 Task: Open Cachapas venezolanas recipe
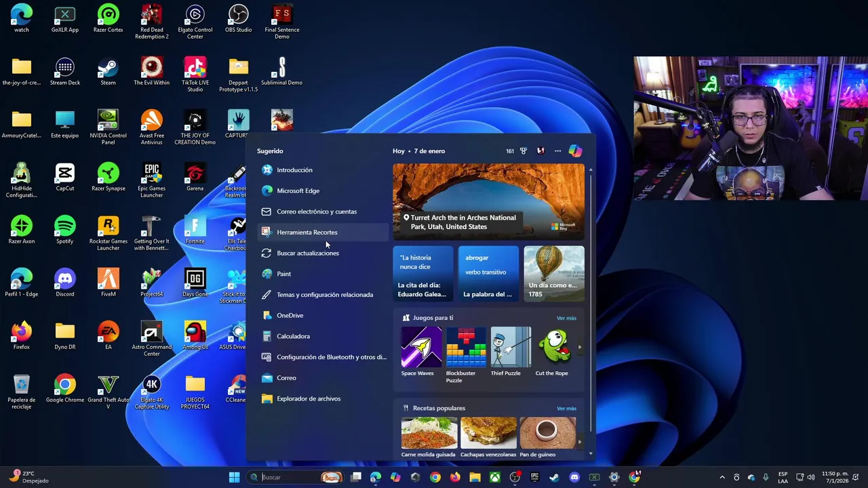tap(488, 438)
